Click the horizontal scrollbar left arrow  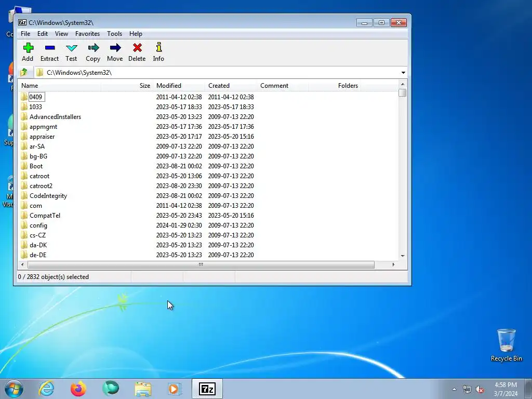[x=22, y=264]
